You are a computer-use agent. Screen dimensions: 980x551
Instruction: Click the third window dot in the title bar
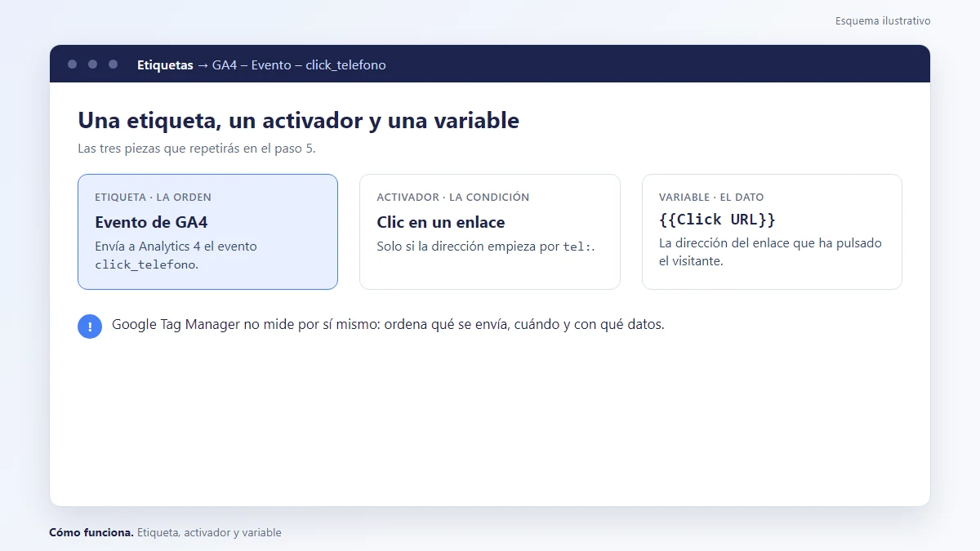point(113,64)
